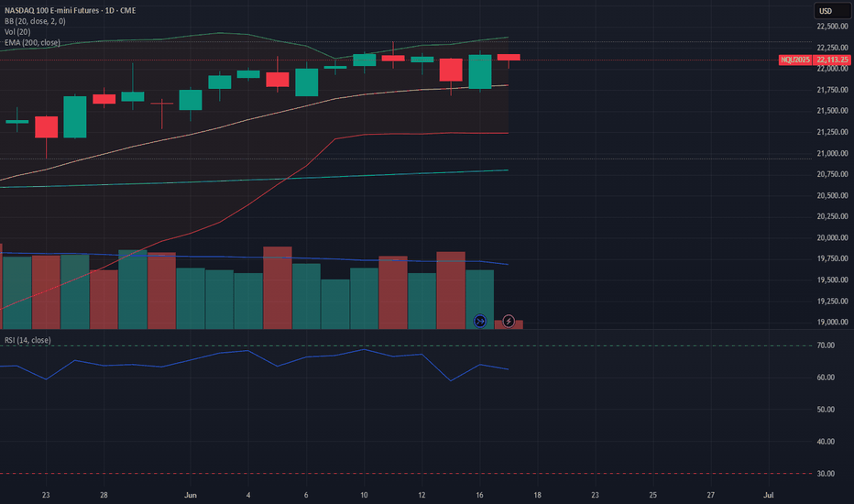
Task: Click the 22,500.00 price axis label
Action: click(832, 27)
